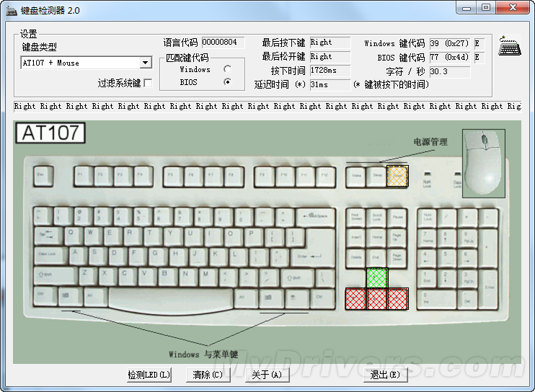Click the numpad Enter key
The width and height of the screenshot is (535, 392).
coord(489,289)
